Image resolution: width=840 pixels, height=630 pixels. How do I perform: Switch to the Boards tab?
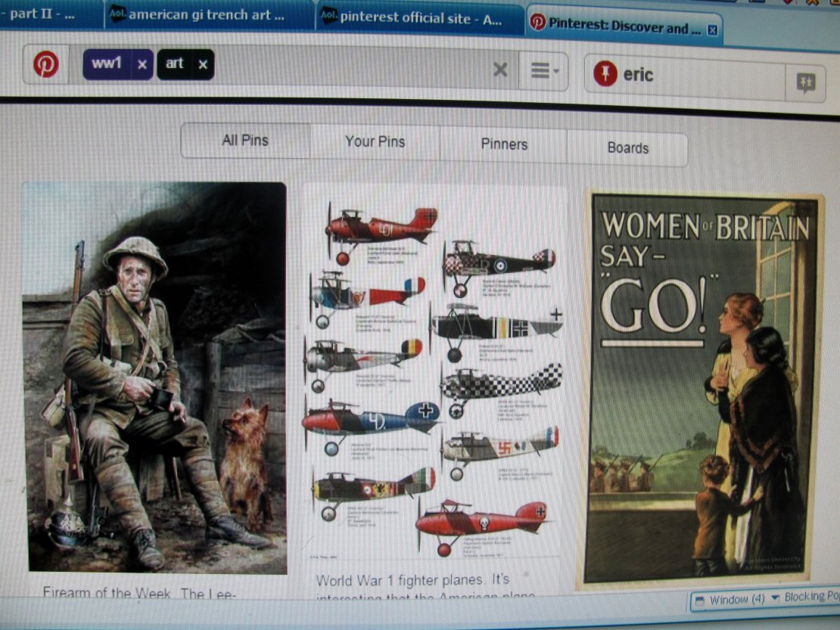click(628, 147)
